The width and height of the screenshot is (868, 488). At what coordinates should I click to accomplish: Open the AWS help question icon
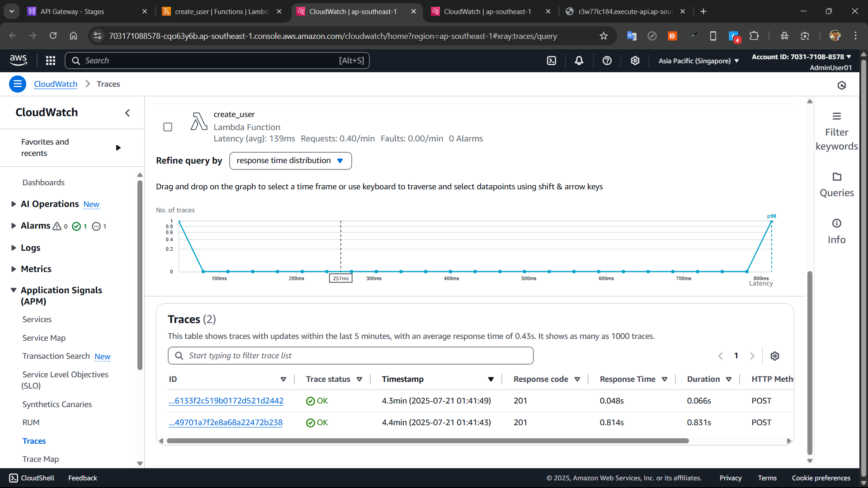[x=607, y=61]
